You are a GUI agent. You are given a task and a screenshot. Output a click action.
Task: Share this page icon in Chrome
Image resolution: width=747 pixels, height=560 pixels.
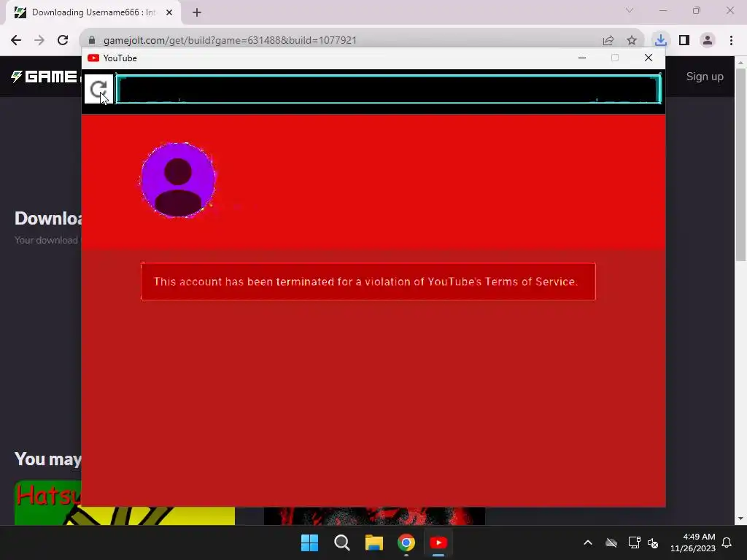coord(608,41)
